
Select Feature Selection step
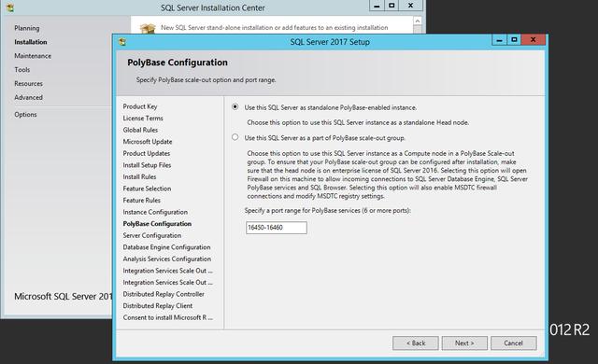[147, 189]
